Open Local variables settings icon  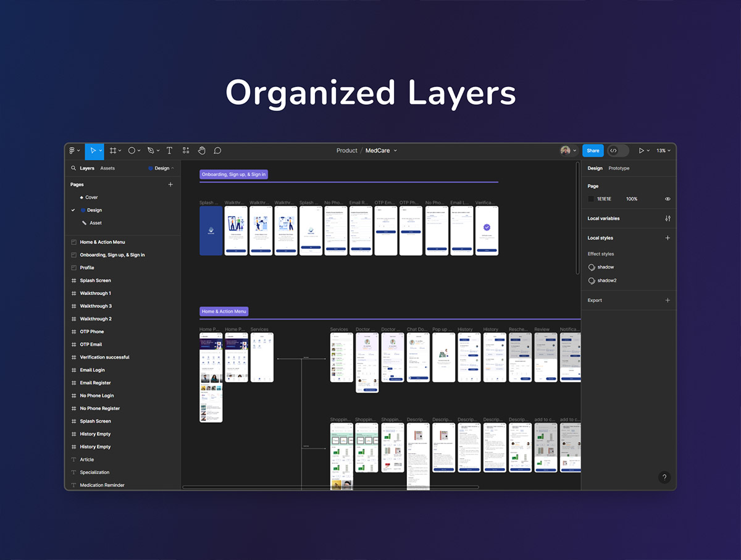668,219
